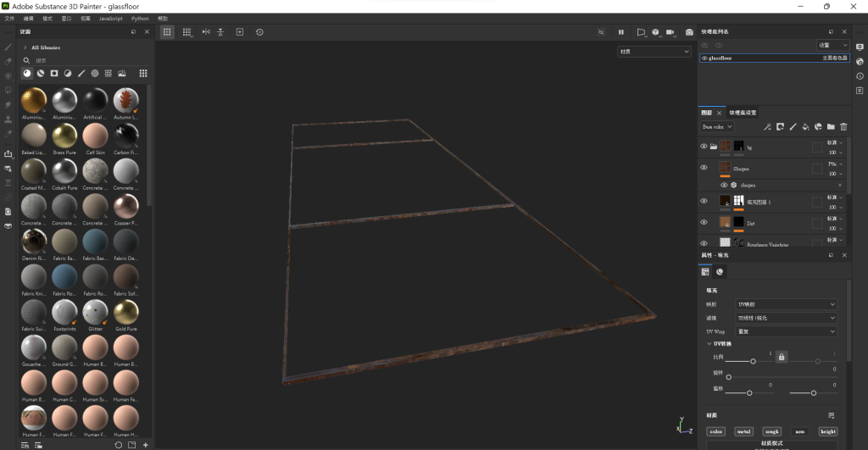Add mask icon in layers toolbar

click(x=780, y=127)
